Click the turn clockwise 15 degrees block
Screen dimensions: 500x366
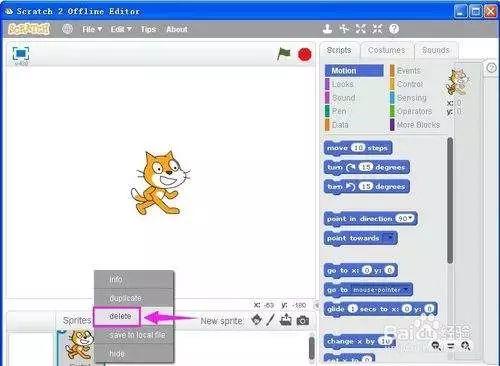(366, 167)
